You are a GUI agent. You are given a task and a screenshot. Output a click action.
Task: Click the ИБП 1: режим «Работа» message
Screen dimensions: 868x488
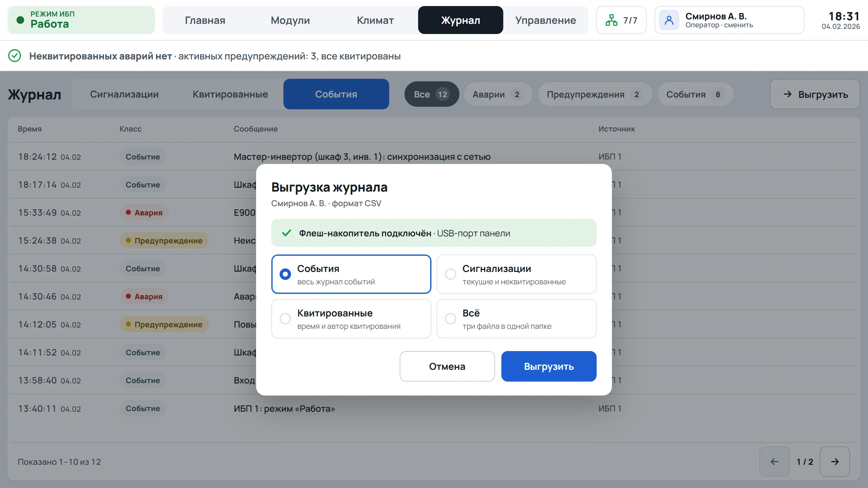point(284,409)
